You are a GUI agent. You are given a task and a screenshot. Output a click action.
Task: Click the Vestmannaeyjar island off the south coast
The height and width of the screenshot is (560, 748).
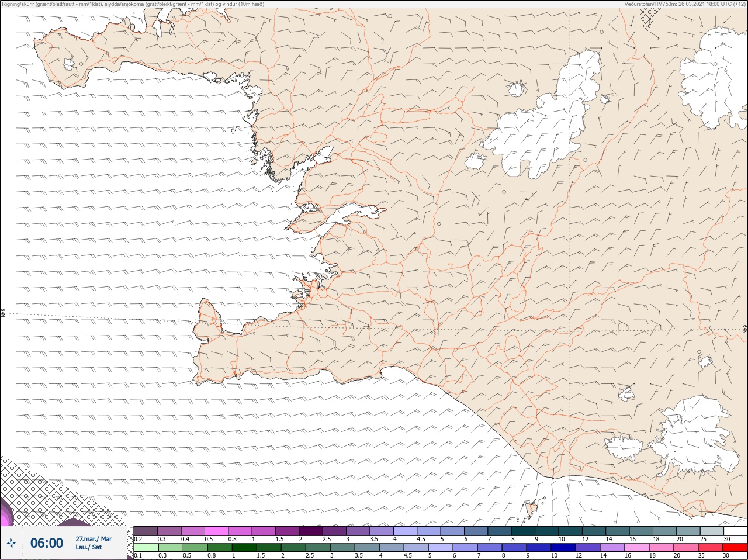click(532, 509)
